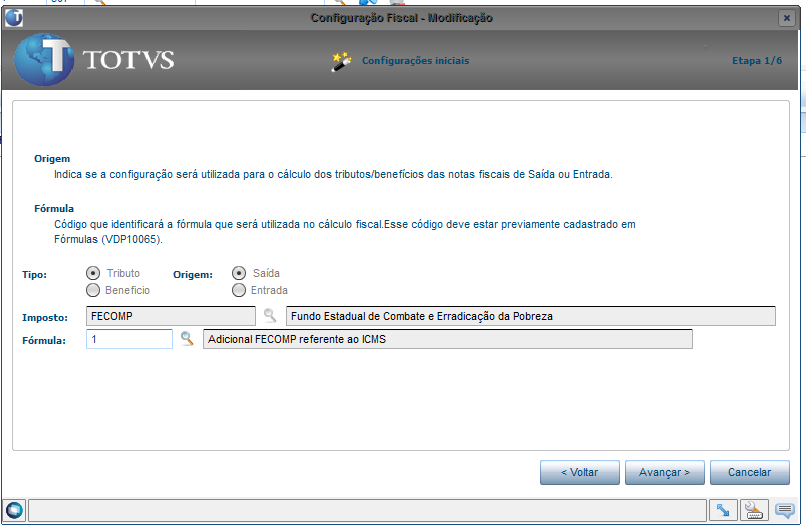
Task: Click the Configuração Fiscal - Modificação title
Action: pos(401,18)
